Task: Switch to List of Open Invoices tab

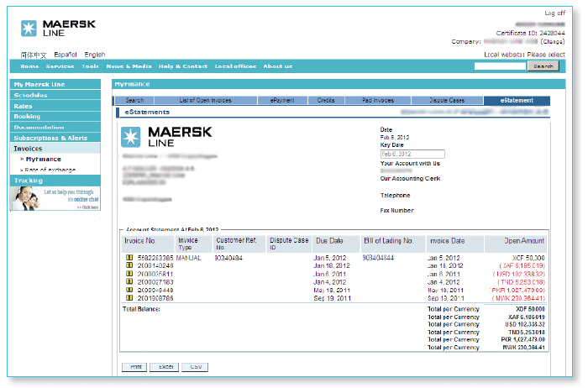Action: pos(206,101)
